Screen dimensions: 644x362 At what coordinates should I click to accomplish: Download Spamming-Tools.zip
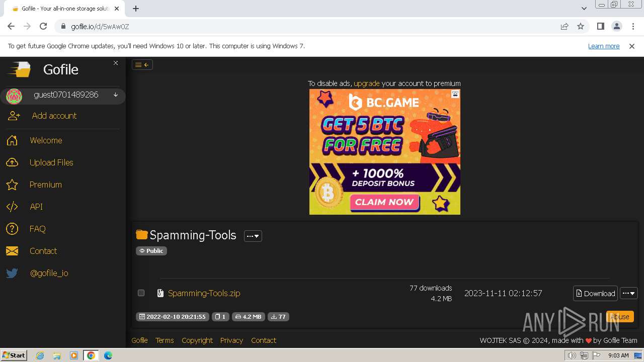coord(596,293)
